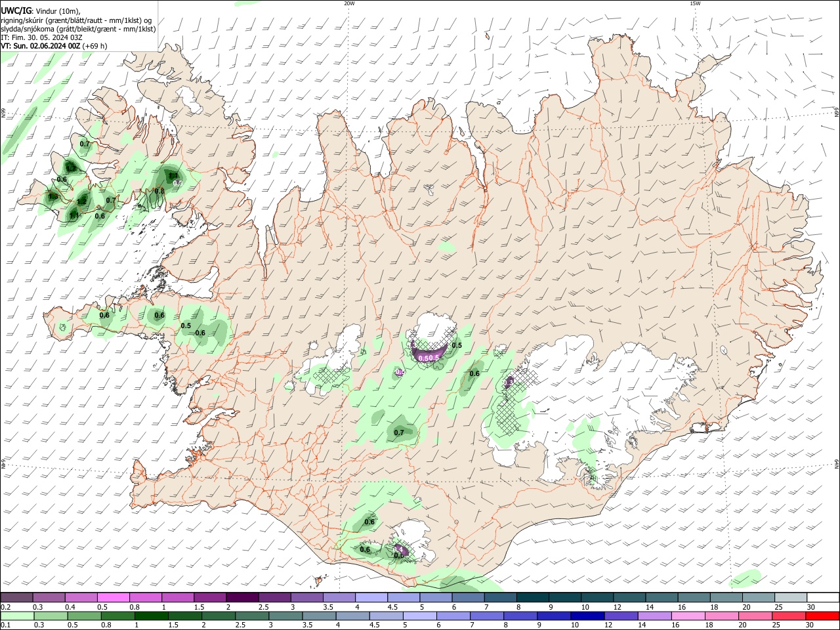Click the '15W' longitude label

pyautogui.click(x=695, y=3)
